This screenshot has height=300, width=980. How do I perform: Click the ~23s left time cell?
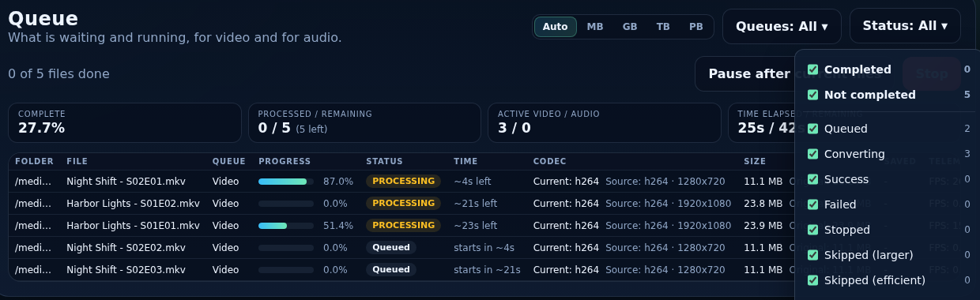coord(475,226)
